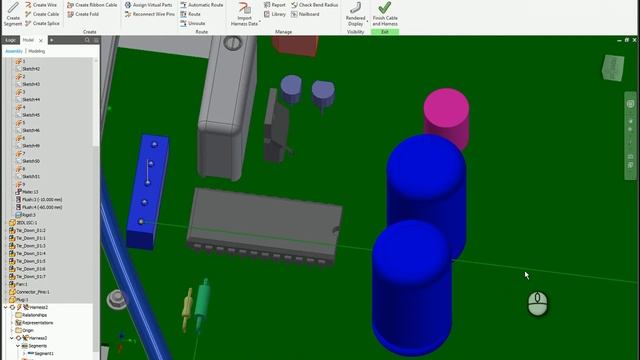
Task: Select the Assembly view in browser
Action: pos(14,51)
